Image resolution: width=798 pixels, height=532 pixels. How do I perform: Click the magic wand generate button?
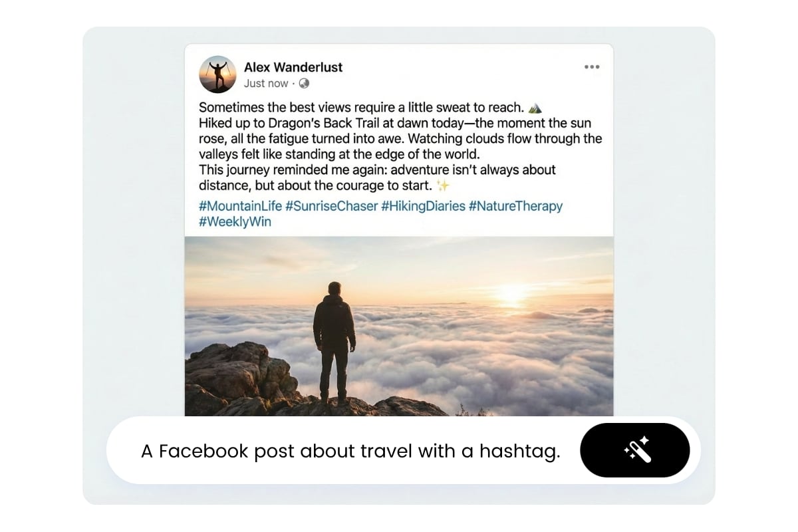635,450
